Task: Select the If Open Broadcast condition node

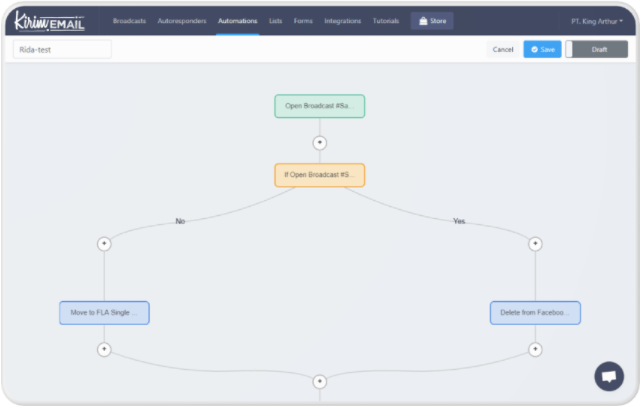Action: coord(320,175)
